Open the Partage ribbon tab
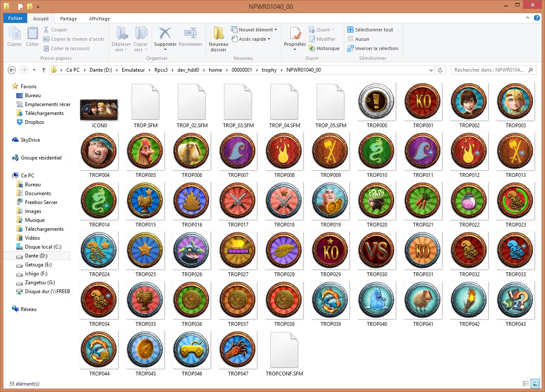 [x=68, y=19]
